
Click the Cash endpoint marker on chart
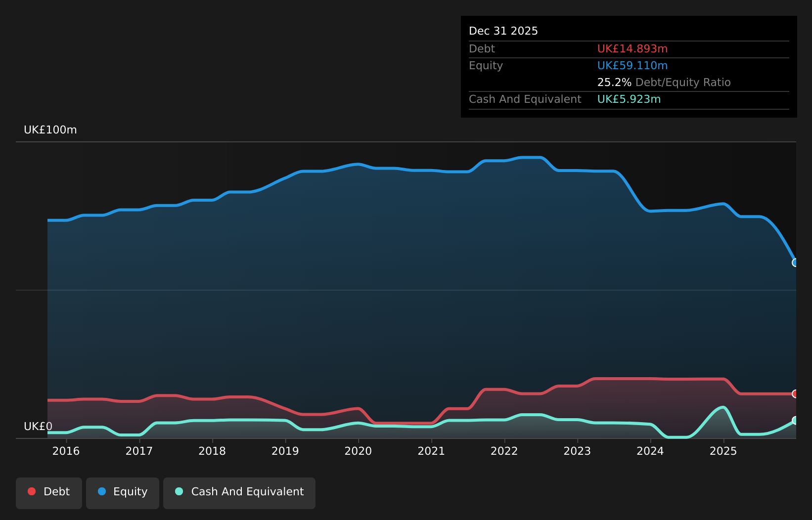click(x=795, y=420)
